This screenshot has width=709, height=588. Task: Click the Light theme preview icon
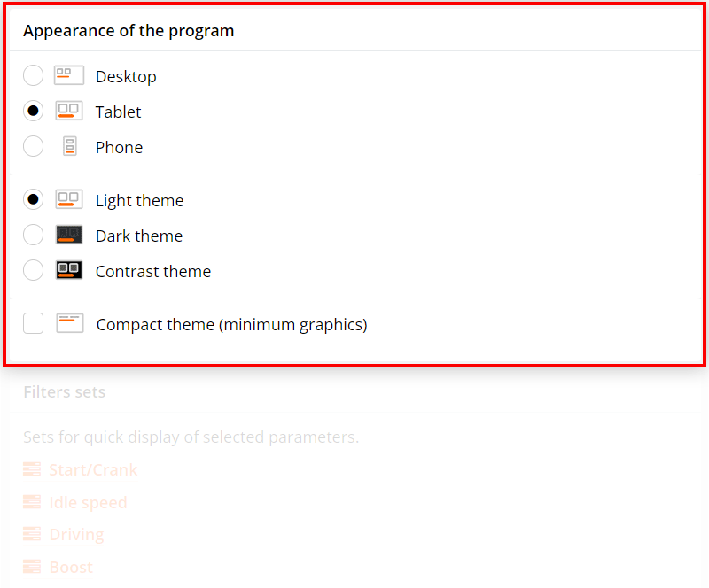[69, 199]
